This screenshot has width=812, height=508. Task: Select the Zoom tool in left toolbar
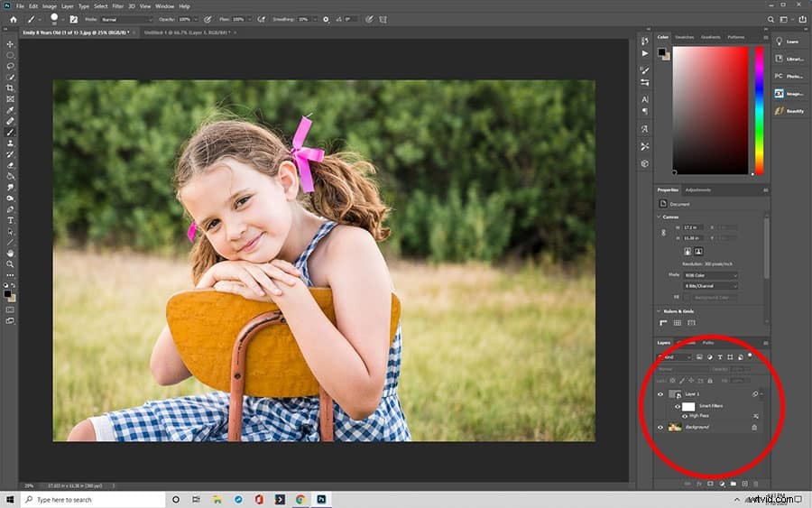pyautogui.click(x=10, y=264)
